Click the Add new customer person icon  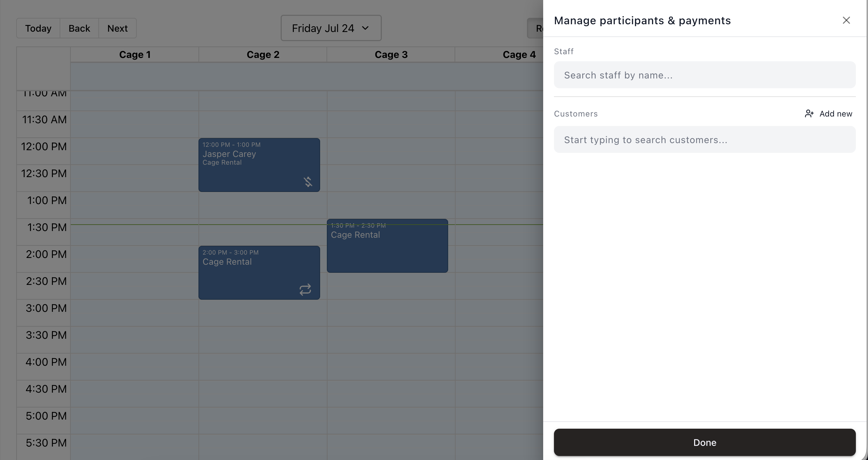click(x=809, y=114)
